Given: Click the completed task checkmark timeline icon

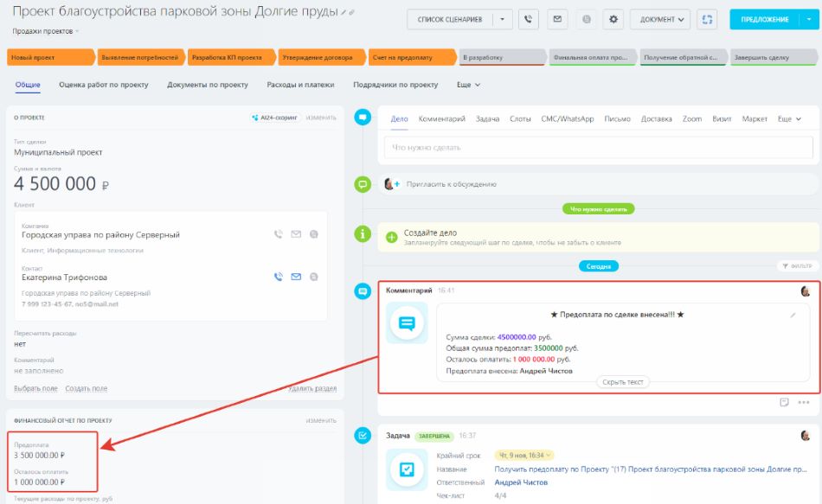Looking at the screenshot, I should tap(363, 435).
